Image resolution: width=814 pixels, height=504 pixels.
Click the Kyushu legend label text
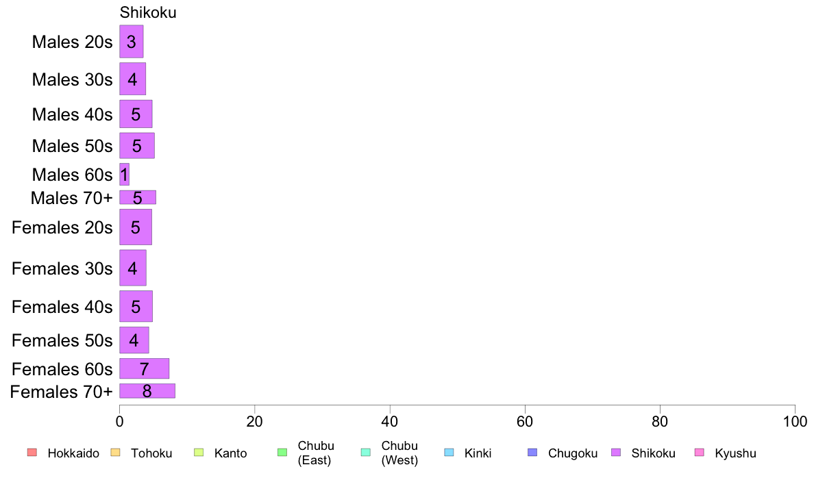[735, 453]
